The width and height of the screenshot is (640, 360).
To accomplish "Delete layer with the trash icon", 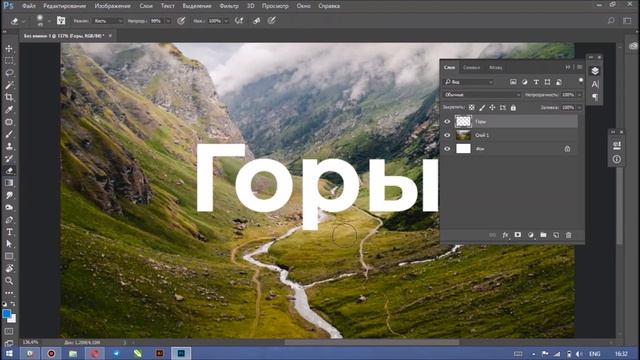I will (569, 235).
